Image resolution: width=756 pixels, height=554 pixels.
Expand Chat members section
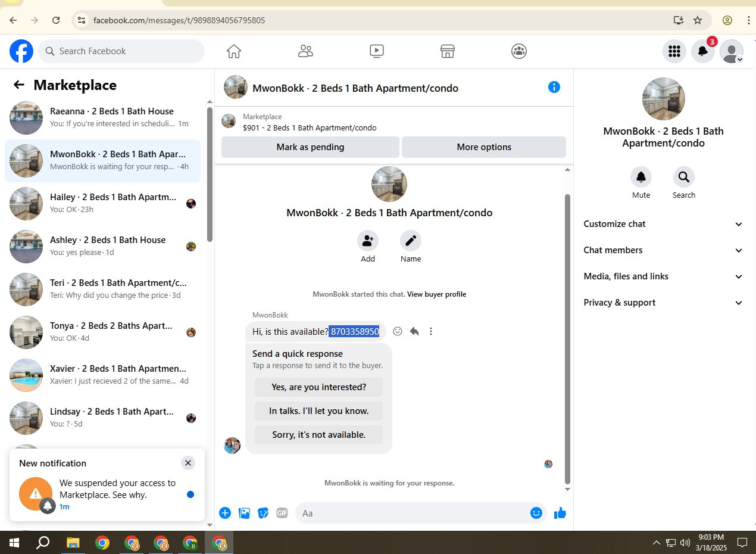pos(663,250)
